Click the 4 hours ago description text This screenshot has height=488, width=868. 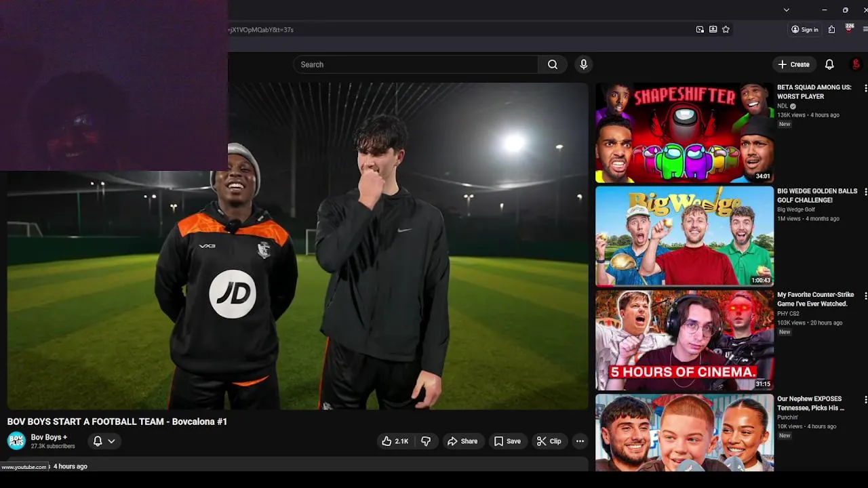pos(71,466)
